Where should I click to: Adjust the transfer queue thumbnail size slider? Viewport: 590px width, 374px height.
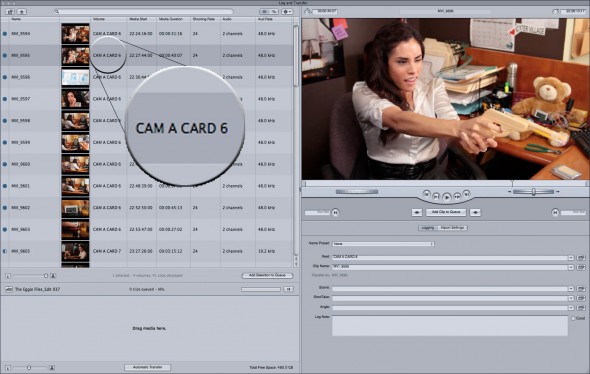click(x=30, y=368)
